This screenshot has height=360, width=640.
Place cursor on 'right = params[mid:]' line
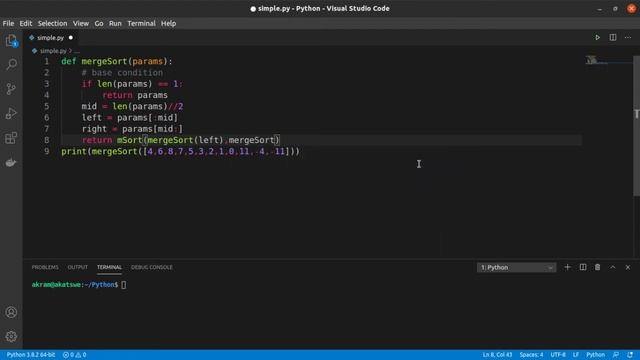pyautogui.click(x=132, y=129)
